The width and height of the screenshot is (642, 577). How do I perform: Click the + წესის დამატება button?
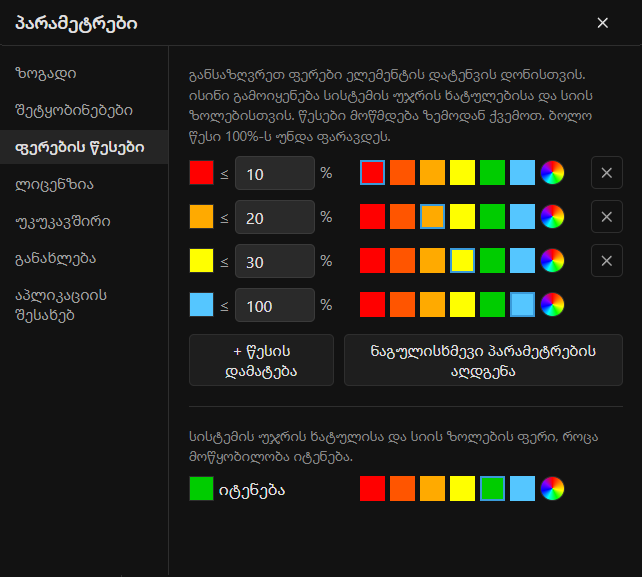coord(261,360)
